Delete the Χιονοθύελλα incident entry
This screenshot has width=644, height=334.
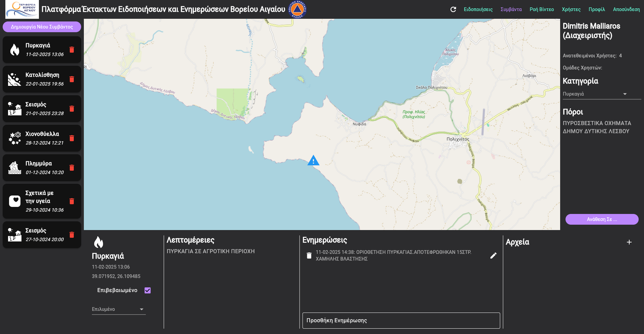[72, 138]
